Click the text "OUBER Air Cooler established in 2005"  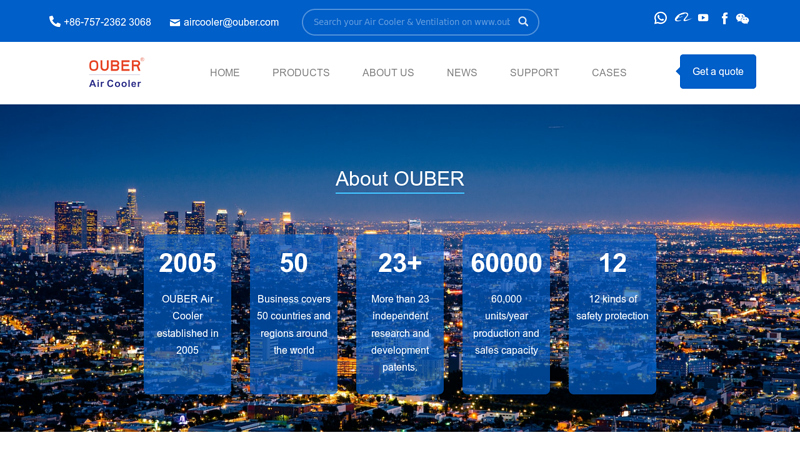click(187, 324)
